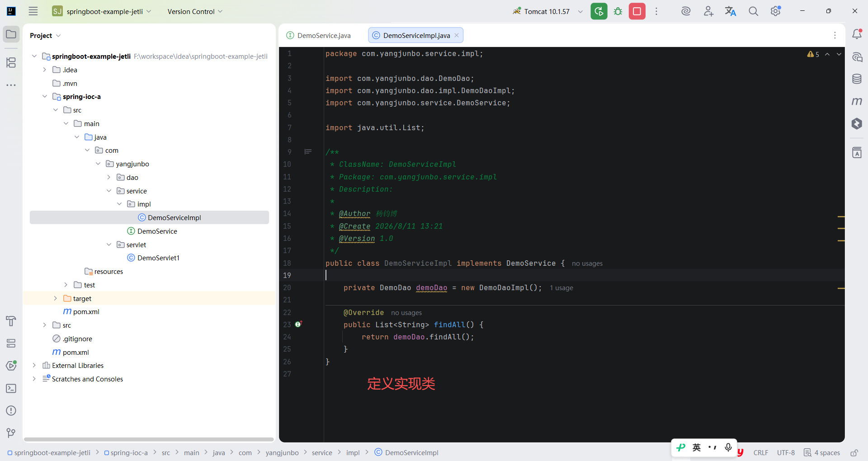
Task: Toggle the IME punctuation mode
Action: [x=712, y=447]
